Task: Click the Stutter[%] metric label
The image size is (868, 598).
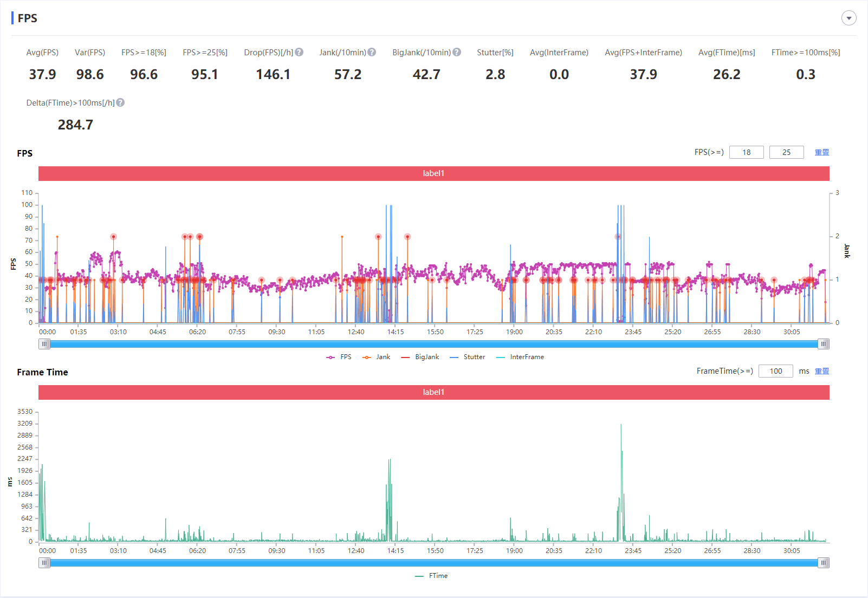Action: click(495, 53)
